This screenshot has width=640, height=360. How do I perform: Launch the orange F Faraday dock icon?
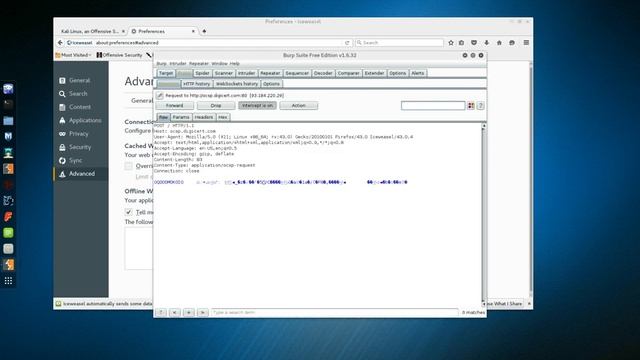coord(8,216)
